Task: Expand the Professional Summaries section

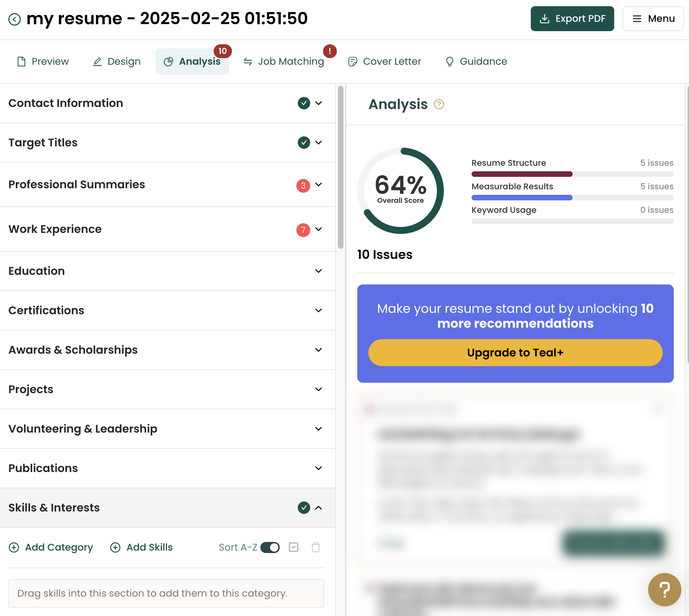Action: tap(319, 184)
